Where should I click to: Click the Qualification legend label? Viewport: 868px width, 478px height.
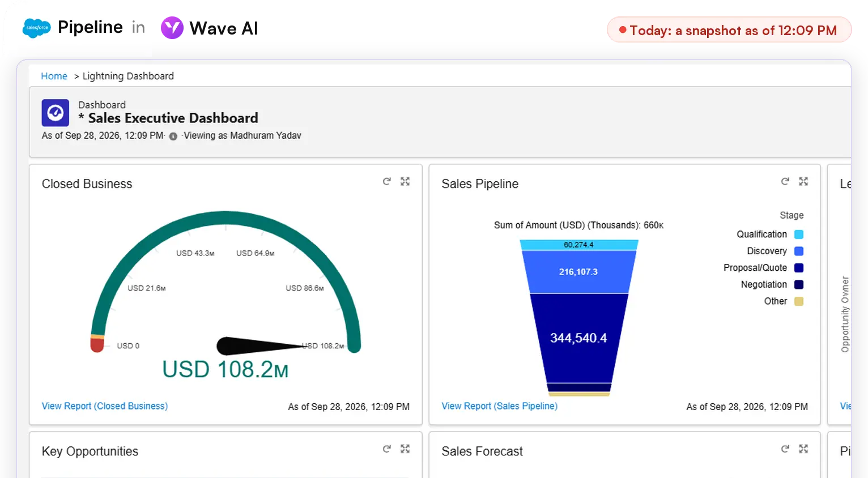point(761,234)
